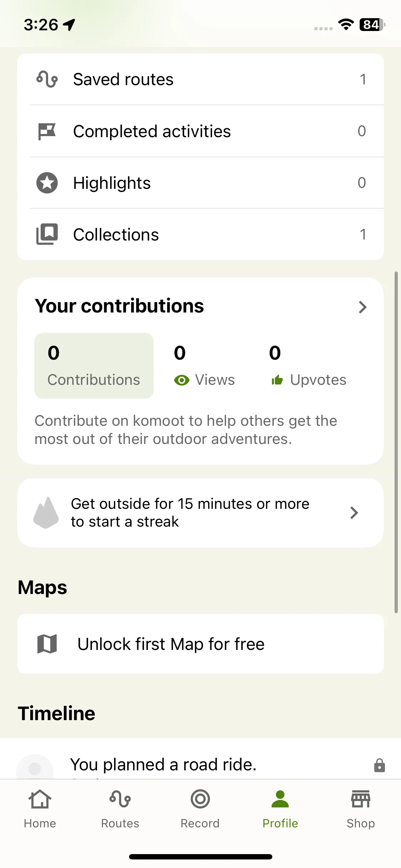This screenshot has height=868, width=401.
Task: Expand Your contributions with the chevron
Action: (x=363, y=307)
